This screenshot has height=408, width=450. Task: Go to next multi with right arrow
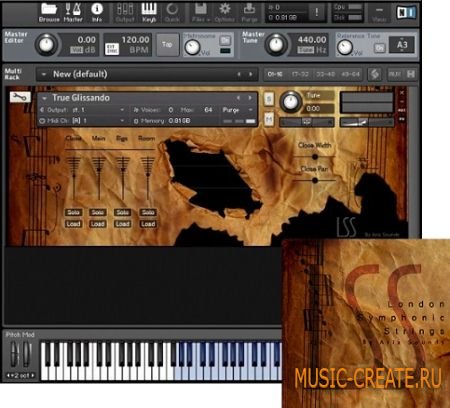click(250, 74)
